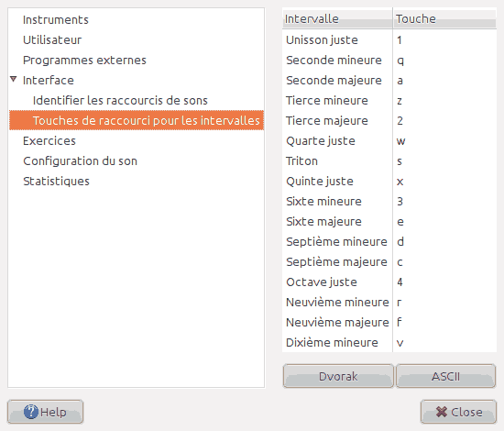Click key cell 'e' for Sixte majeure
This screenshot has height=431, width=504.
click(444, 222)
